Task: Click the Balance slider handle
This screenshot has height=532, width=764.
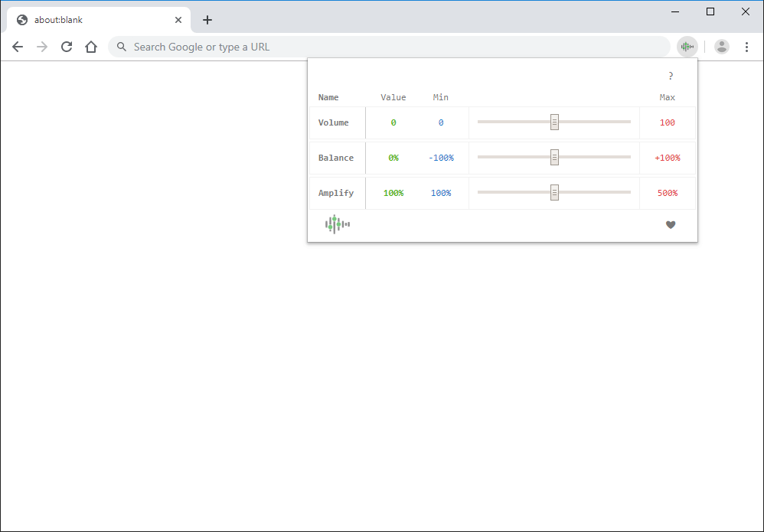Action: [554, 158]
